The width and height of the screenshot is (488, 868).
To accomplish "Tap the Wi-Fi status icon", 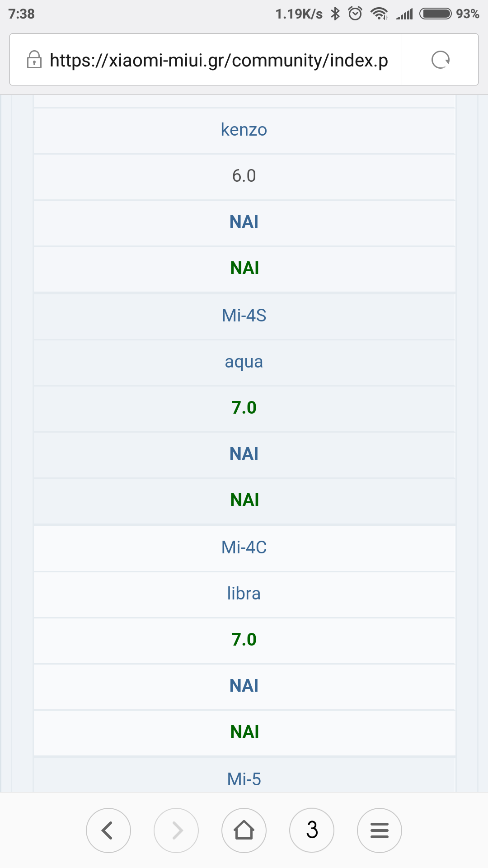I will point(379,14).
